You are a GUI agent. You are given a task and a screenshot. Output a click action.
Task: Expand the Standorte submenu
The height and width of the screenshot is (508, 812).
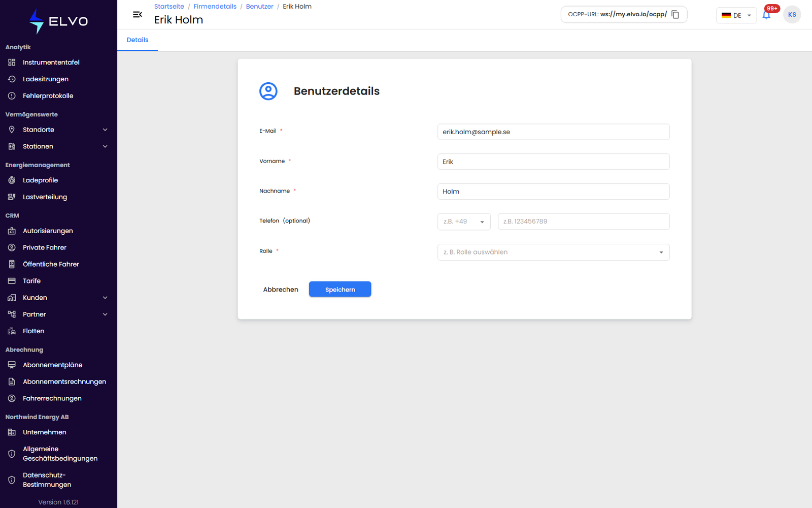[105, 130]
